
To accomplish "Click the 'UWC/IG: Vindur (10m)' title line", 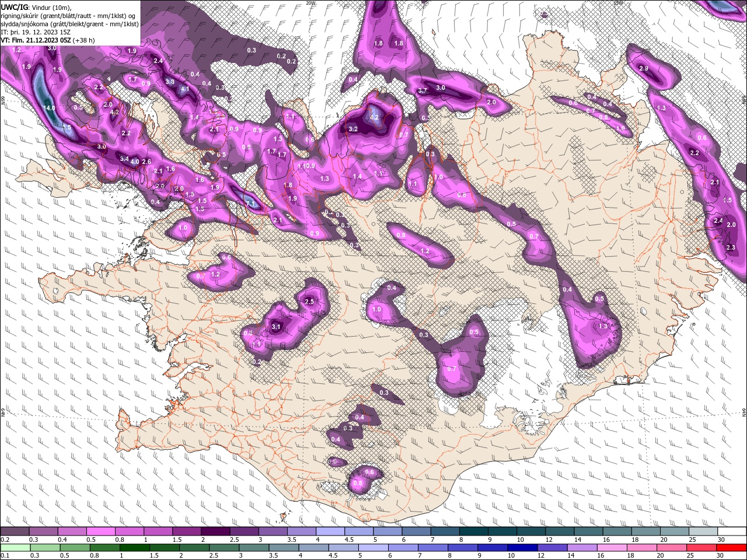I will click(36, 7).
